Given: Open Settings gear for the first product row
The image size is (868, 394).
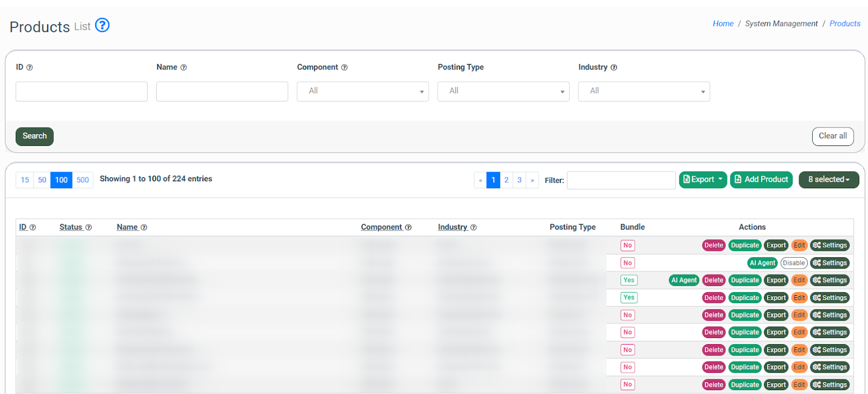Looking at the screenshot, I should pos(829,245).
